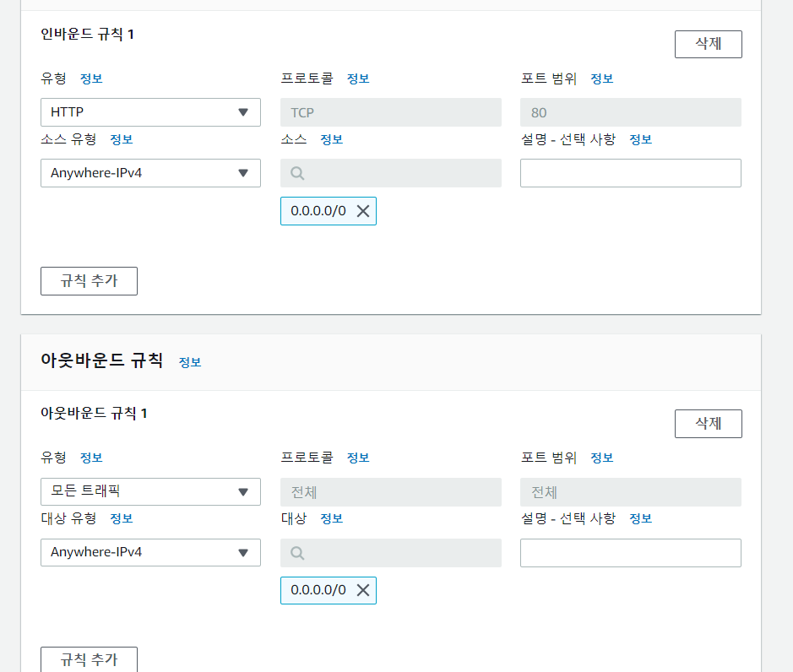793x672 pixels.
Task: Expand the outbound Anywhere-IPv4 destination type dropdown
Action: tap(150, 552)
